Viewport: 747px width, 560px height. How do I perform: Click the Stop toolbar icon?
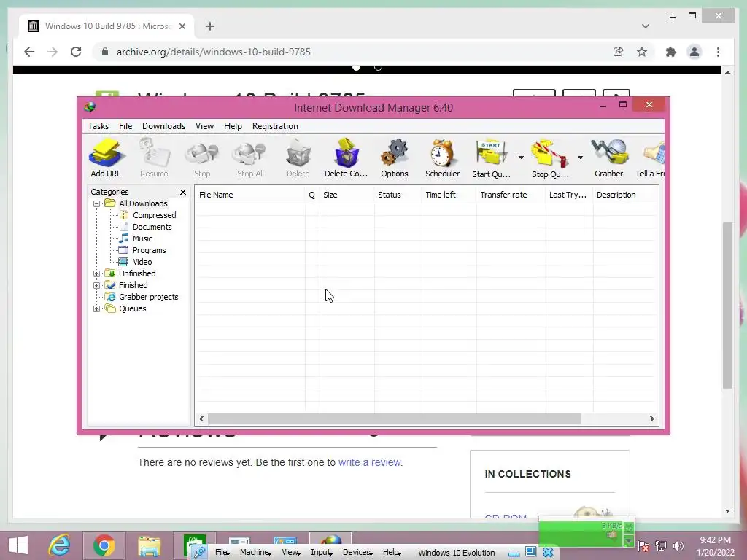[x=202, y=158]
